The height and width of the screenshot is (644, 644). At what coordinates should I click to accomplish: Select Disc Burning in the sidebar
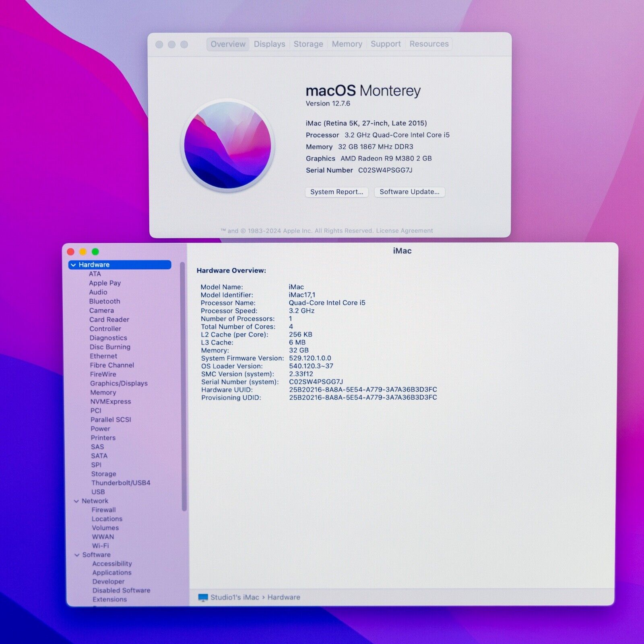tap(110, 347)
